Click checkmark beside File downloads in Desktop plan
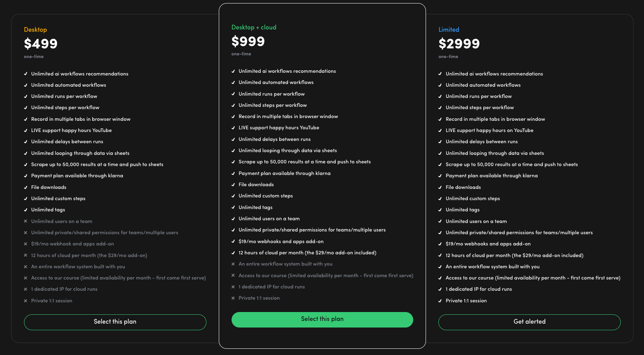644x355 pixels. 26,187
